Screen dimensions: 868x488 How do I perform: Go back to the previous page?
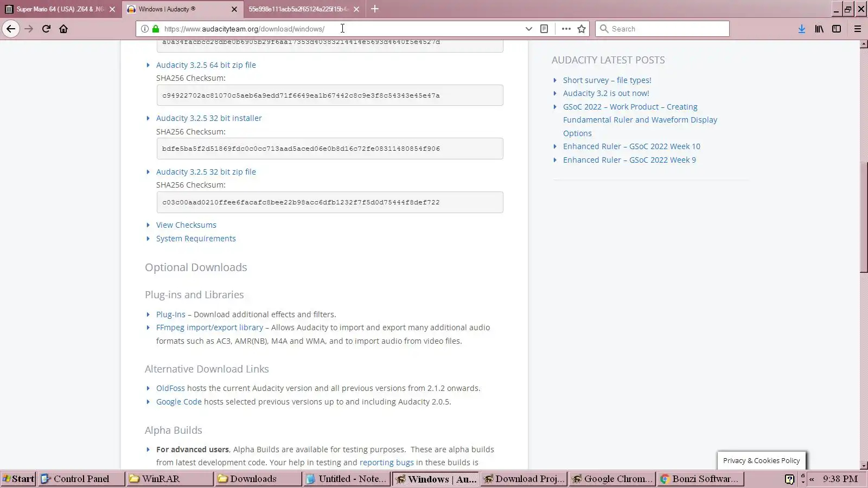[11, 29]
